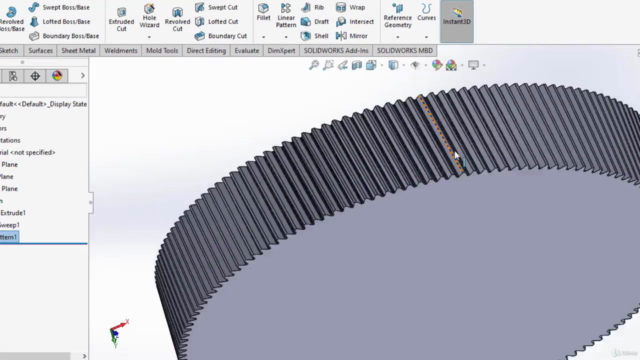Select the Wrap tool
This screenshot has height=360, width=640.
[350, 7]
